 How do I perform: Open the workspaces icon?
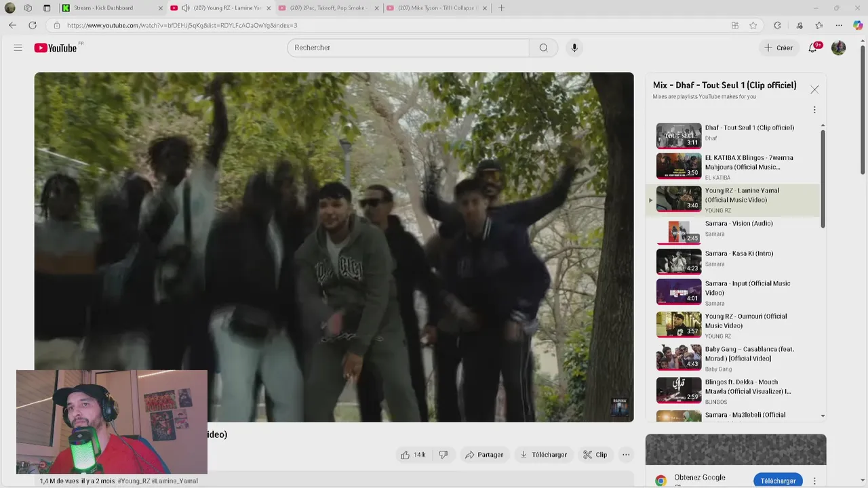point(28,8)
